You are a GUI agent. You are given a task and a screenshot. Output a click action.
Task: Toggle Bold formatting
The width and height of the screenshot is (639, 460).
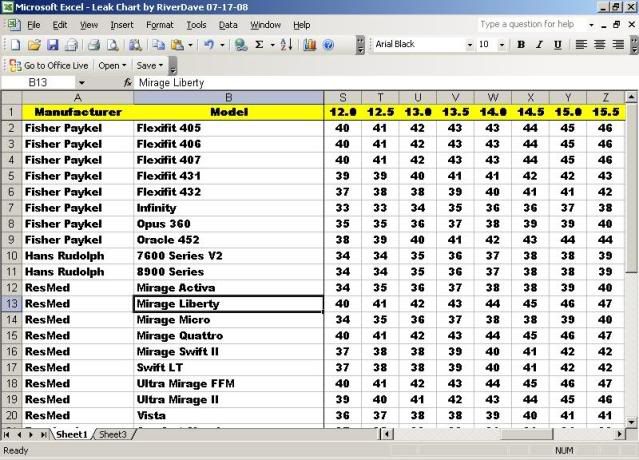[x=521, y=45]
